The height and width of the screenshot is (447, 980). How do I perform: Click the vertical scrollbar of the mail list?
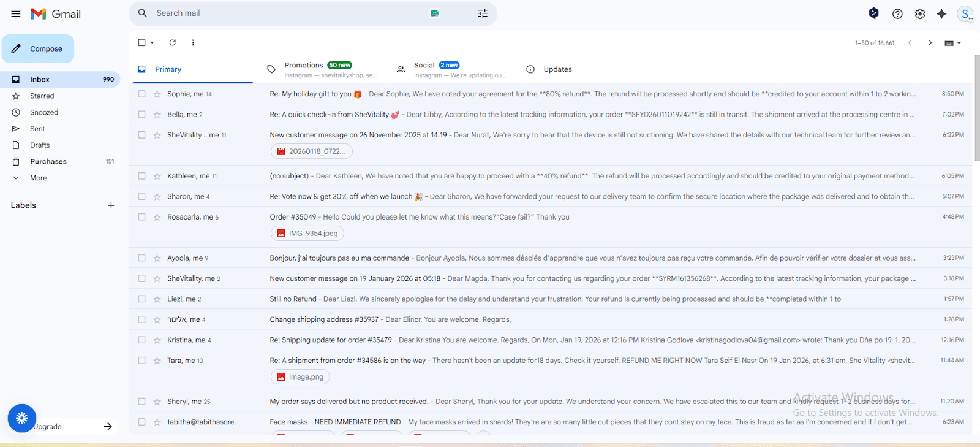click(x=977, y=107)
